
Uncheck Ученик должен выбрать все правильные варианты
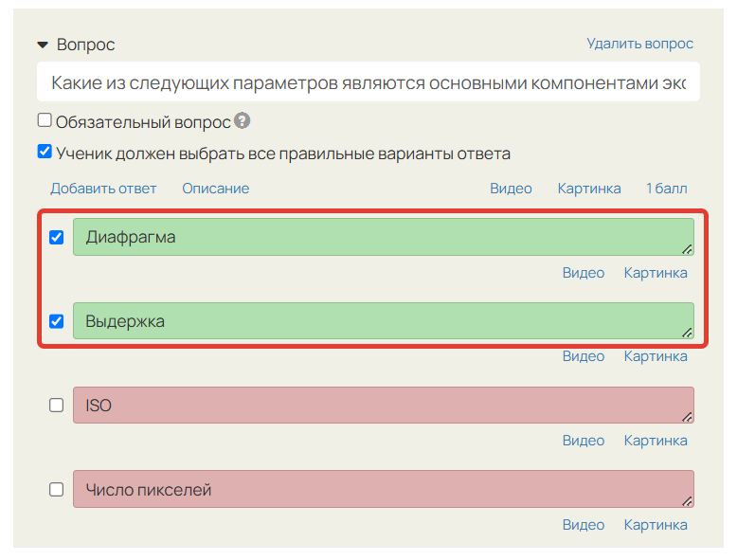(x=45, y=152)
